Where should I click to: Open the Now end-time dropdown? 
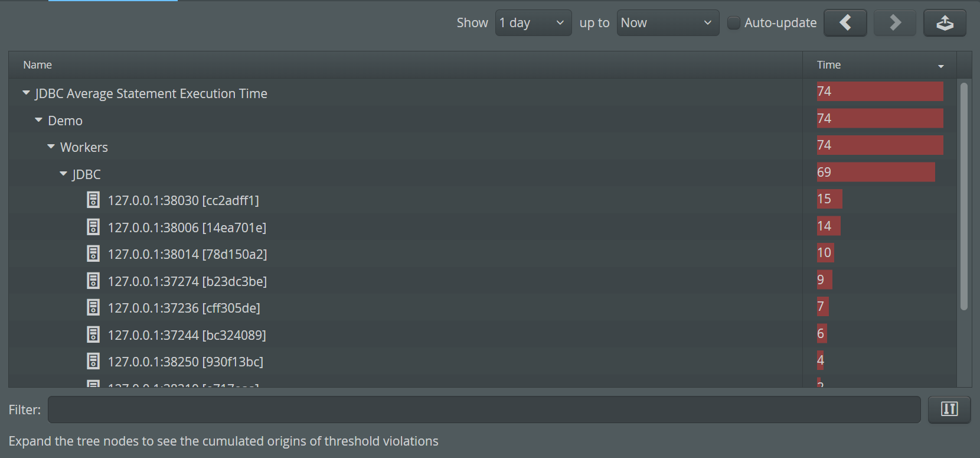coord(667,23)
